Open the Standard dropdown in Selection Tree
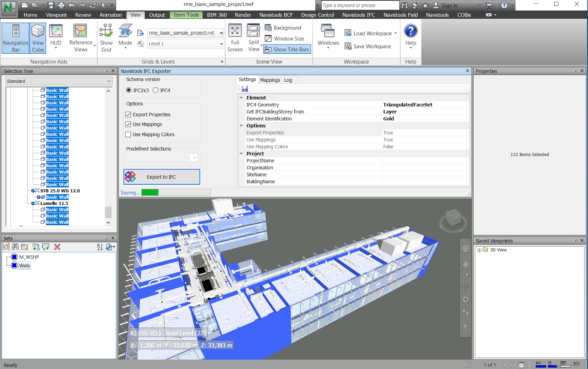Image resolution: width=588 pixels, height=369 pixels. [x=59, y=81]
